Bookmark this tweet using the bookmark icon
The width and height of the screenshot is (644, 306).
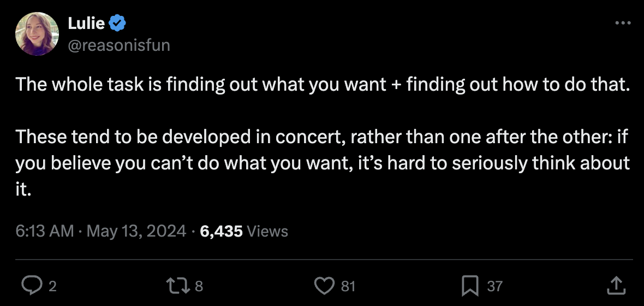(470, 285)
